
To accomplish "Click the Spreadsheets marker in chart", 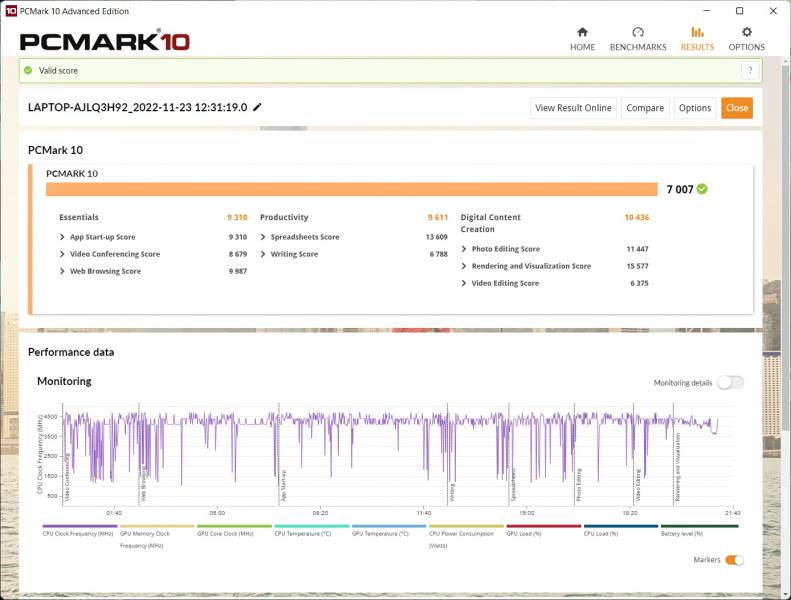I will (x=513, y=484).
